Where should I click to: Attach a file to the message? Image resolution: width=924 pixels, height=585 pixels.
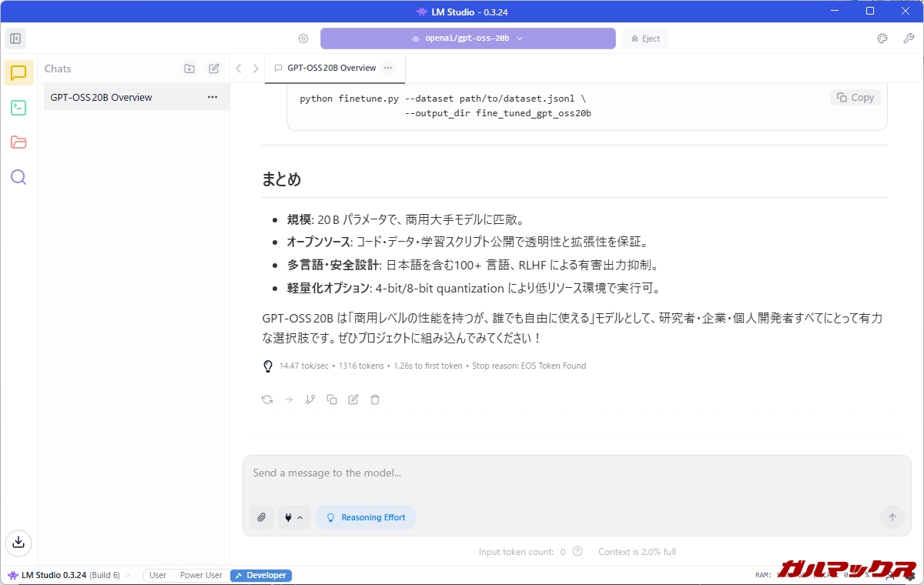tap(262, 517)
